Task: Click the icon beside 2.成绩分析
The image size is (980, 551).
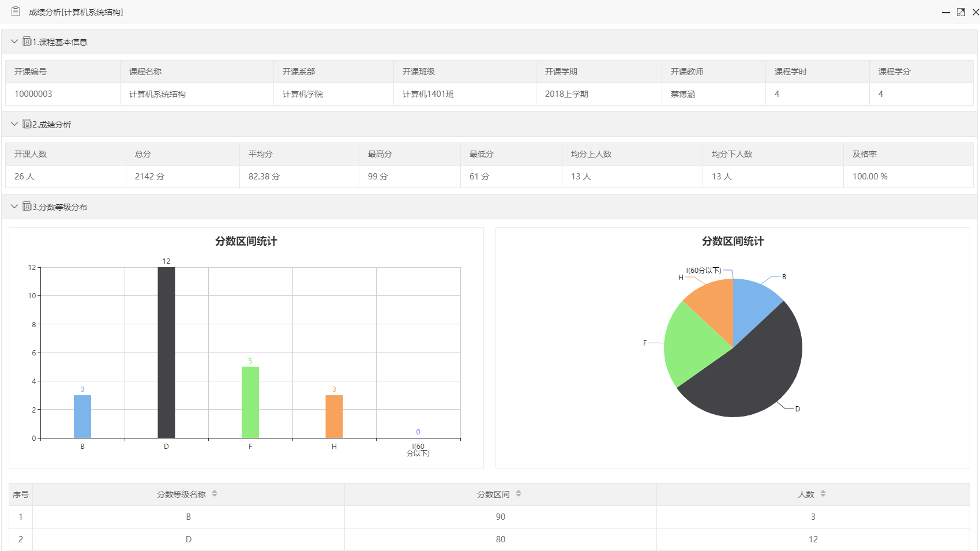Action: pyautogui.click(x=27, y=124)
